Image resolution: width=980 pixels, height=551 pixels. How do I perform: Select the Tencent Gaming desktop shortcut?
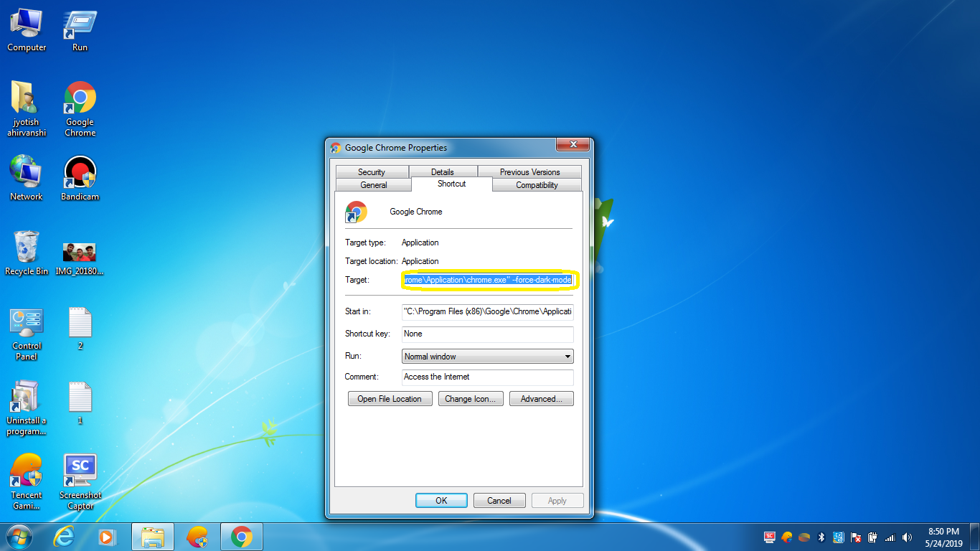click(x=26, y=482)
